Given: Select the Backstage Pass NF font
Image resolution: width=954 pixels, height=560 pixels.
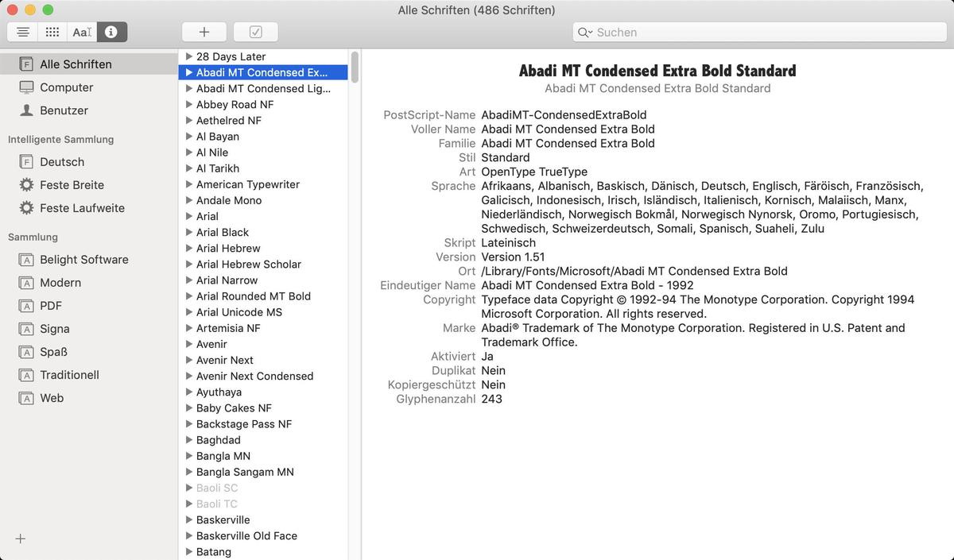Looking at the screenshot, I should click(263, 424).
